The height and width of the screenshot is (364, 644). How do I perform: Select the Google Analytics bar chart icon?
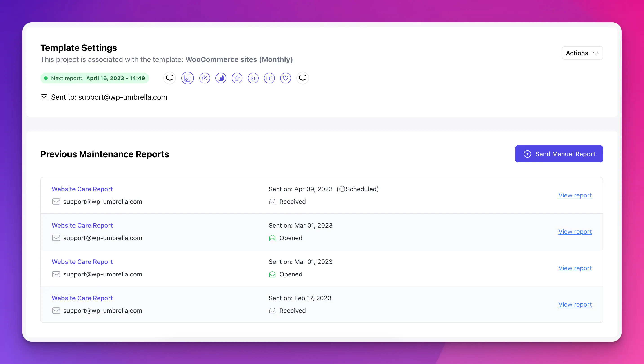coord(221,78)
